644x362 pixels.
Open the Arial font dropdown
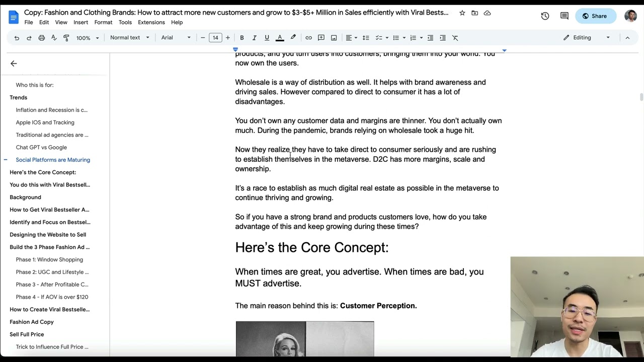coord(176,38)
